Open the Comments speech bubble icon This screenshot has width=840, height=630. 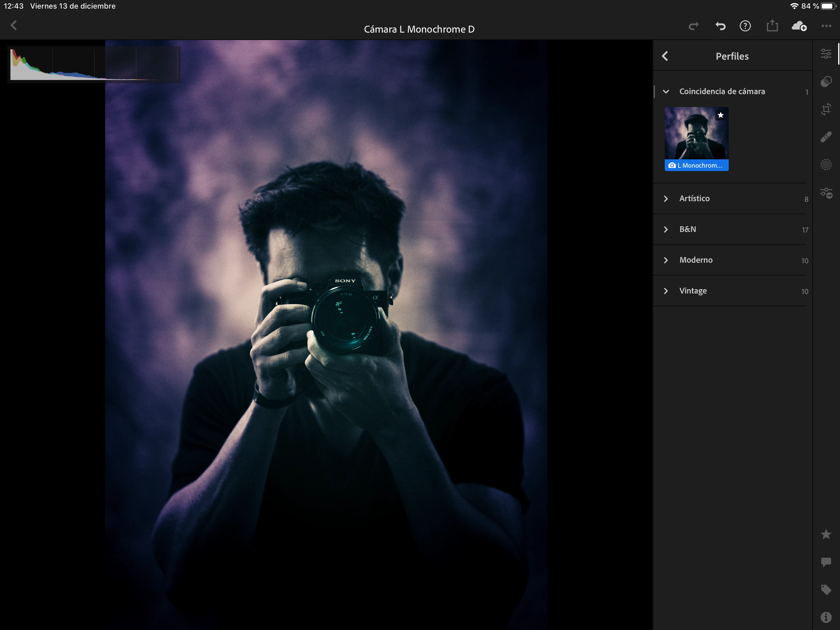(x=826, y=562)
